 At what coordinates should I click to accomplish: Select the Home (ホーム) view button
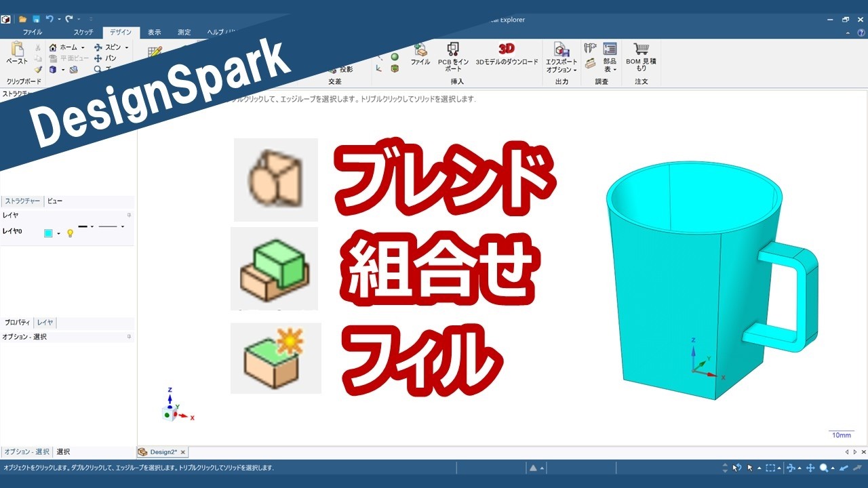point(64,47)
